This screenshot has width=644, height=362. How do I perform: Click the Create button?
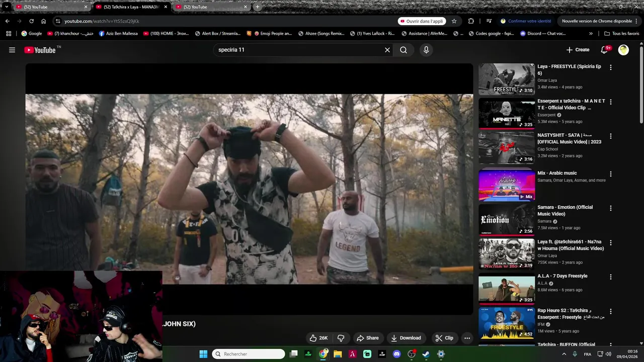[578, 50]
